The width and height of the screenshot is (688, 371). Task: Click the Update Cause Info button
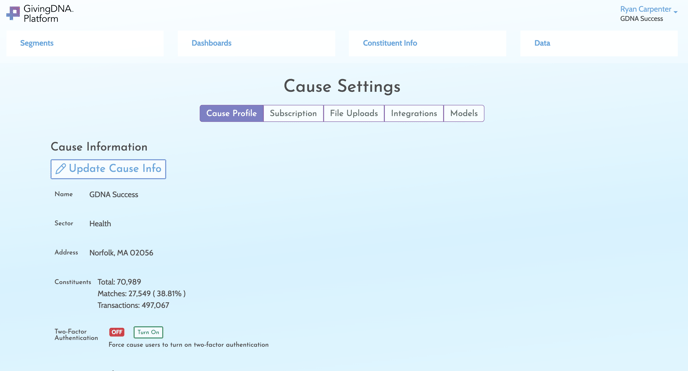click(108, 169)
